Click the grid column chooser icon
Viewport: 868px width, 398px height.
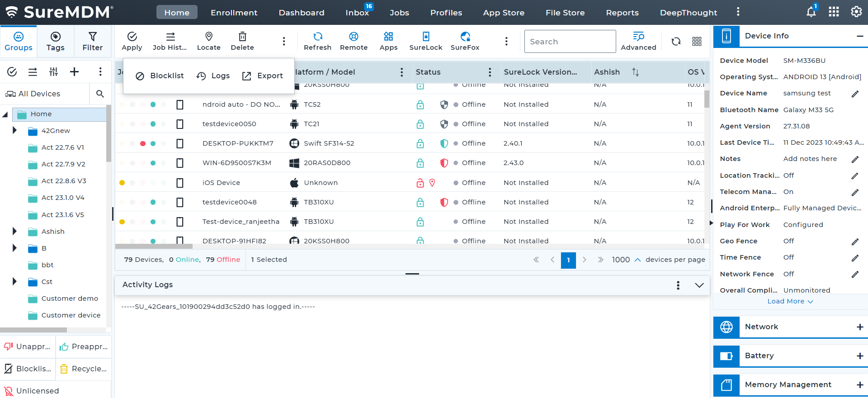point(697,42)
